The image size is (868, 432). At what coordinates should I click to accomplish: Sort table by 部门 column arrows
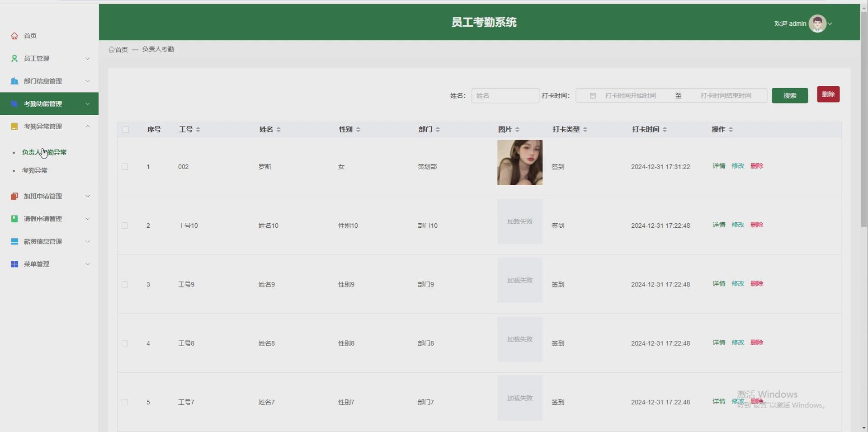438,130
